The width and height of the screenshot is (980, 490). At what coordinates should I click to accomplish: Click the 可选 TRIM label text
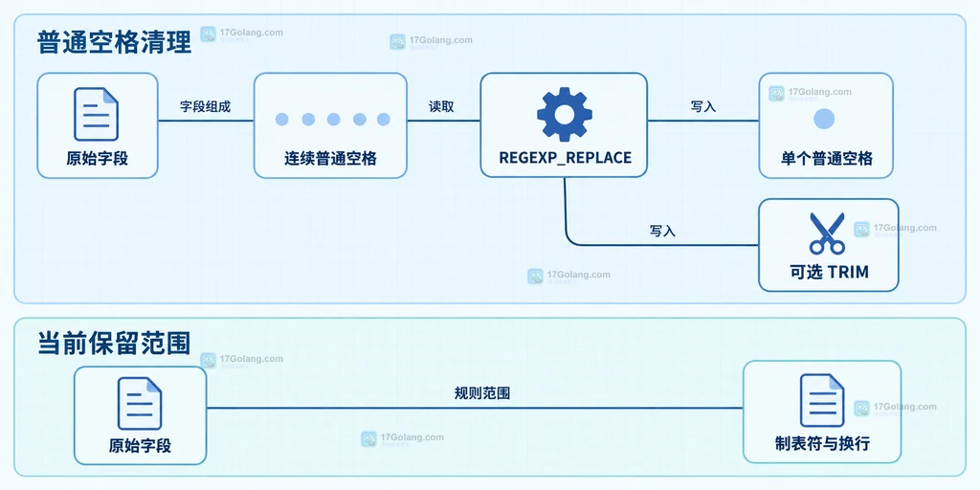tap(829, 273)
